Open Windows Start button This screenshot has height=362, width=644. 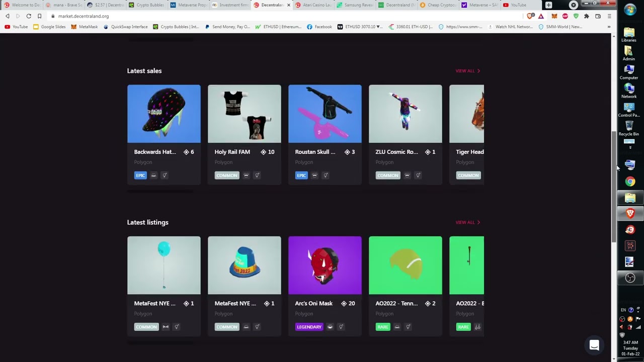coord(630,9)
